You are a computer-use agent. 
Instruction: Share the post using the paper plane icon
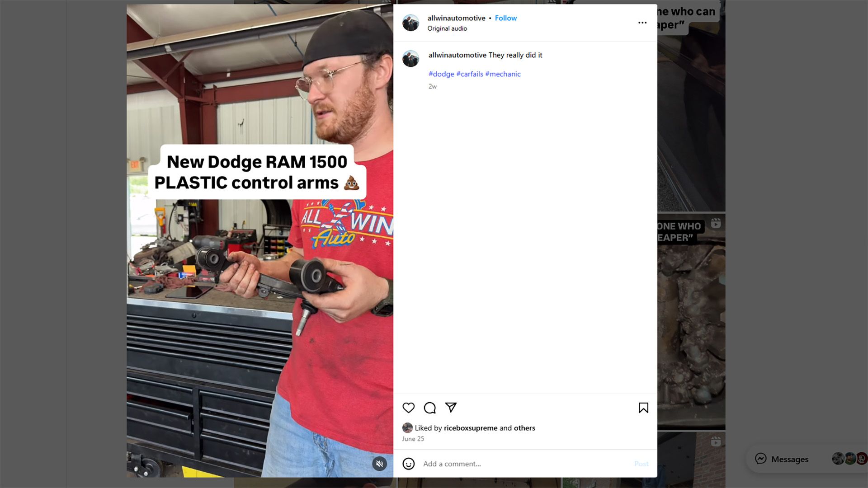coord(451,408)
